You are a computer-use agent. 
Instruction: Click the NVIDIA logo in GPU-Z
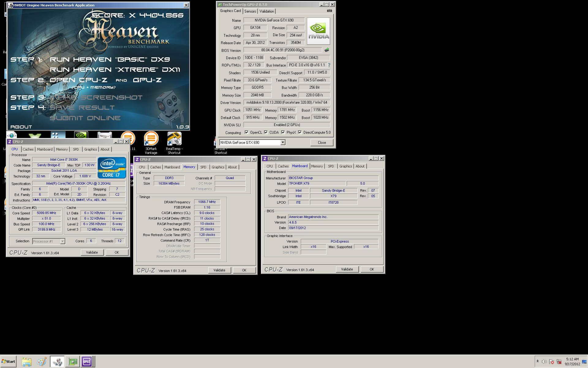(318, 31)
